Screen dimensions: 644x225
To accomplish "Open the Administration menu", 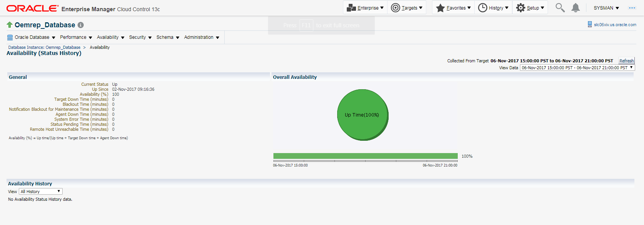I will tap(202, 37).
